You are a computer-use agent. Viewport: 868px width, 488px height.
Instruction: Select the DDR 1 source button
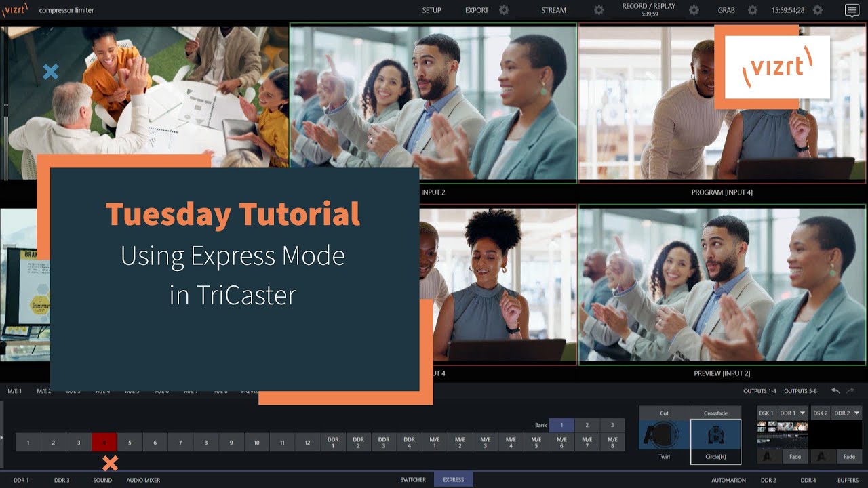(333, 443)
